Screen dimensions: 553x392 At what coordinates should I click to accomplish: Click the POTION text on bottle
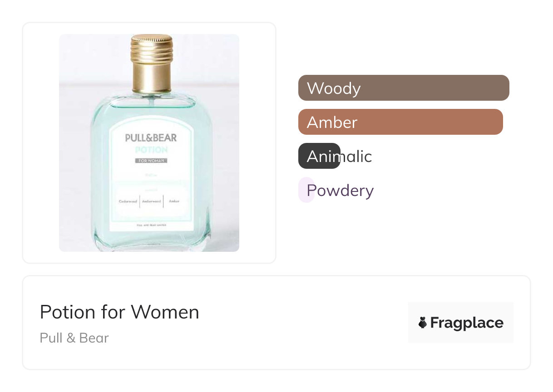(x=151, y=150)
